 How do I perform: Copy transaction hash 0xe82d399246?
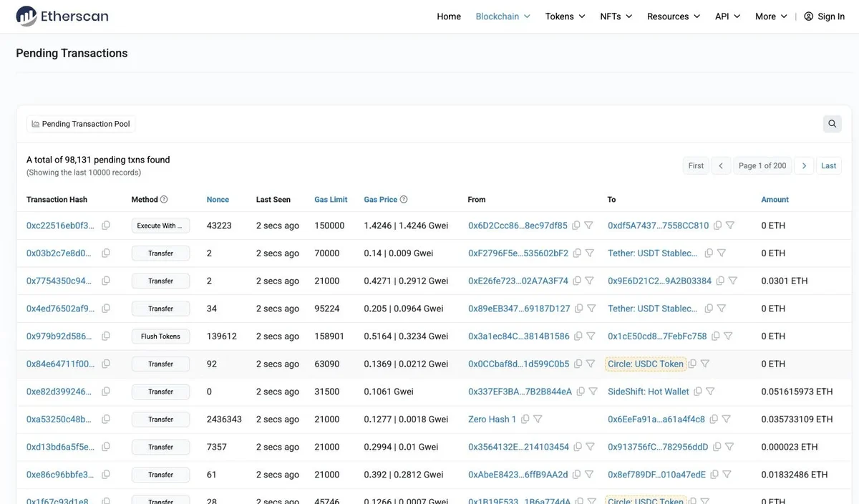pos(106,392)
